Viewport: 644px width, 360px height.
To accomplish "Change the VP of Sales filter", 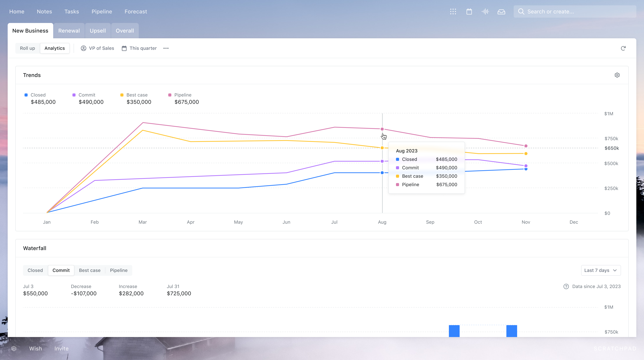I will [97, 48].
